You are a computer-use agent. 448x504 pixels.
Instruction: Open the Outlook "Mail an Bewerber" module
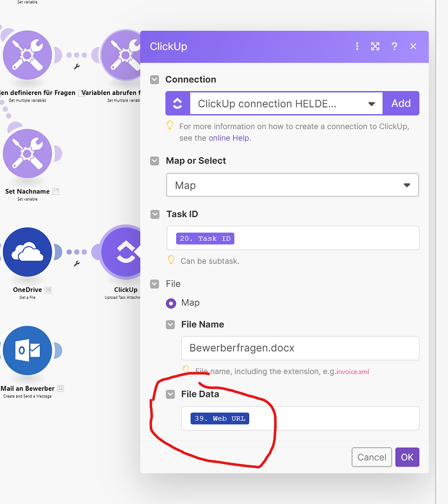pos(28,350)
